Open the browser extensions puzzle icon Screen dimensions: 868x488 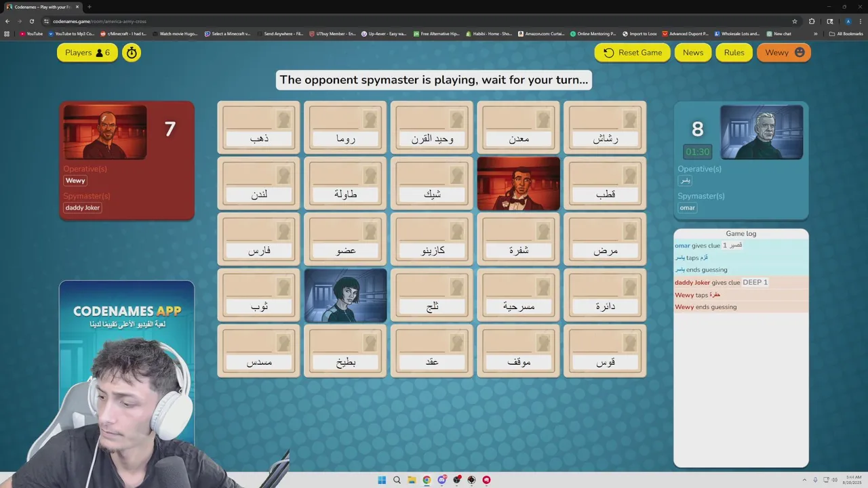(812, 21)
